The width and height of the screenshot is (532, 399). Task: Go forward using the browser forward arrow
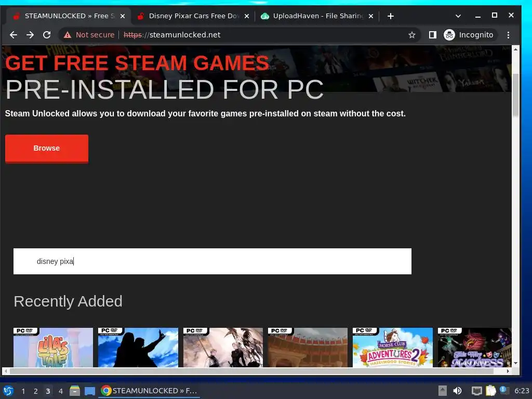pos(30,35)
